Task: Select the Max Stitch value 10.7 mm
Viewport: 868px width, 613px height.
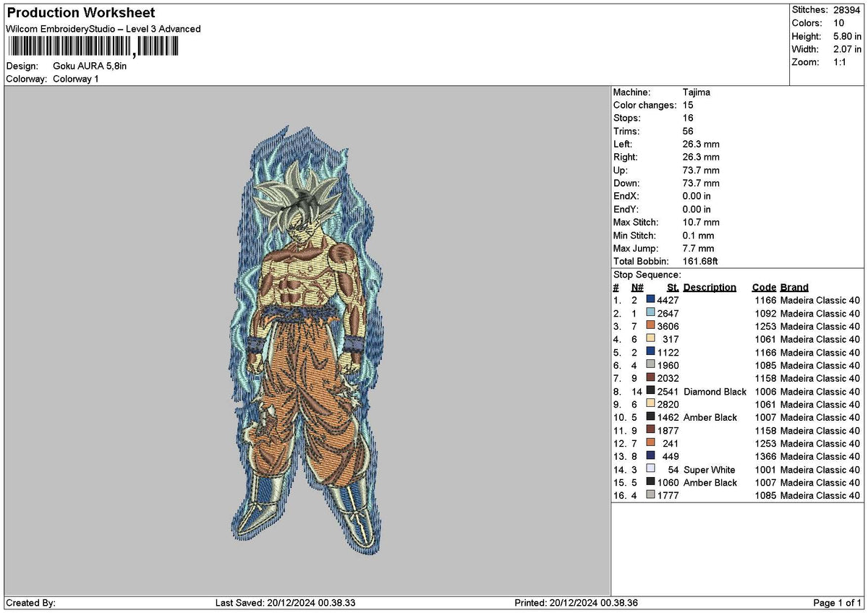Action: pyautogui.click(x=701, y=223)
